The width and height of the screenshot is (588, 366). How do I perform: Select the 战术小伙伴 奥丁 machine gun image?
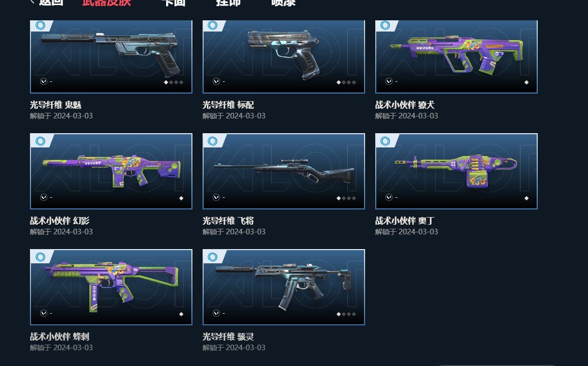[x=456, y=171]
